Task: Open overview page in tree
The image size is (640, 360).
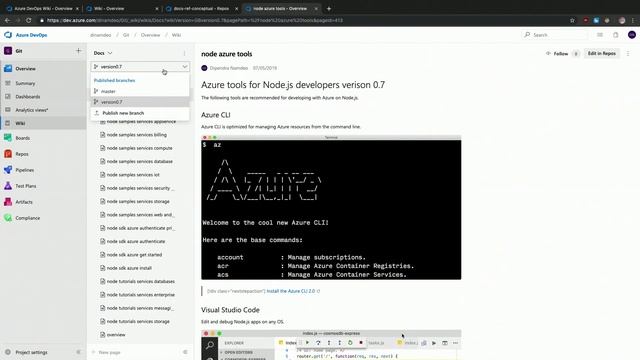Action: [116, 335]
